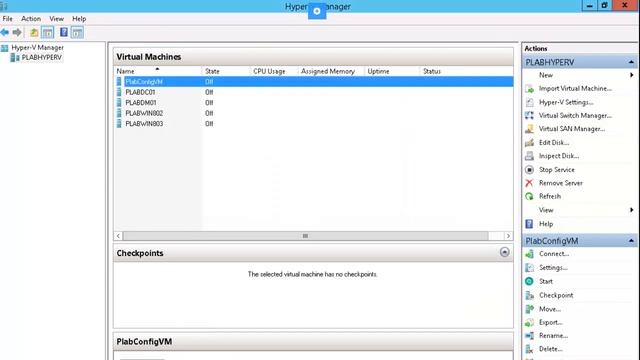The width and height of the screenshot is (640, 360).
Task: Toggle the Show/Hide Action Pane icon
Action: [77, 32]
